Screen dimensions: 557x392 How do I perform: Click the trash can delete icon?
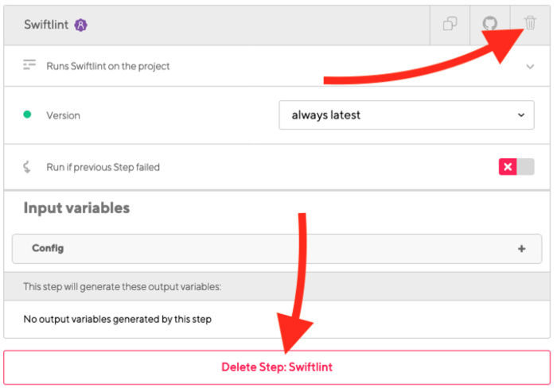coord(531,24)
